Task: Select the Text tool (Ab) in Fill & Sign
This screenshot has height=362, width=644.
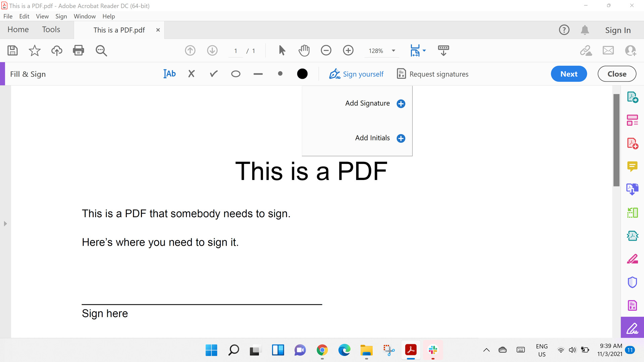Action: point(169,74)
